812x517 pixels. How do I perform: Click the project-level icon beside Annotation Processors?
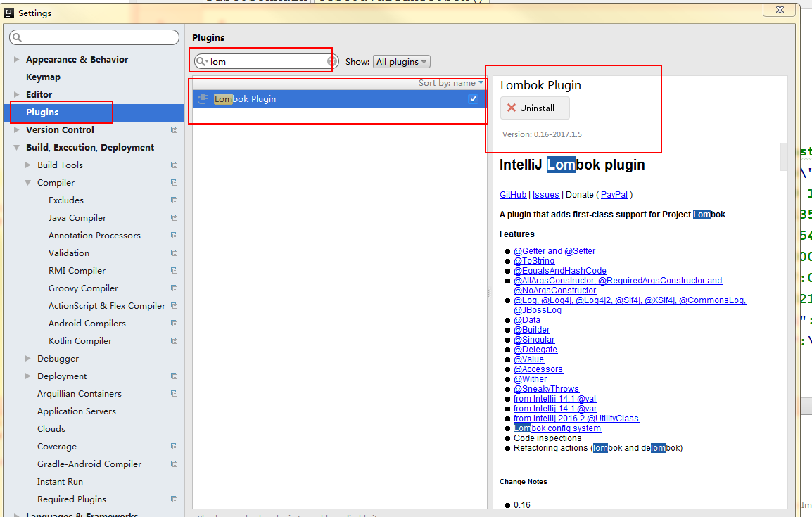point(174,236)
